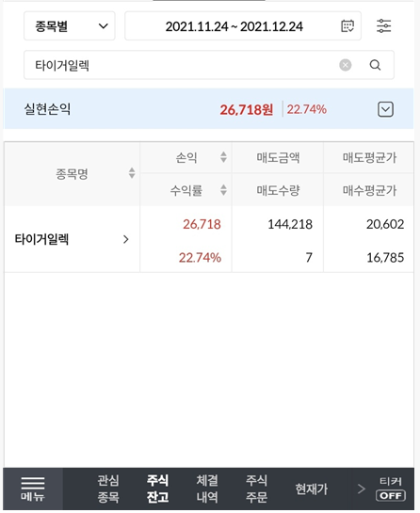This screenshot has width=420, height=513.
Task: Open the 종목별 dropdown
Action: click(x=70, y=26)
